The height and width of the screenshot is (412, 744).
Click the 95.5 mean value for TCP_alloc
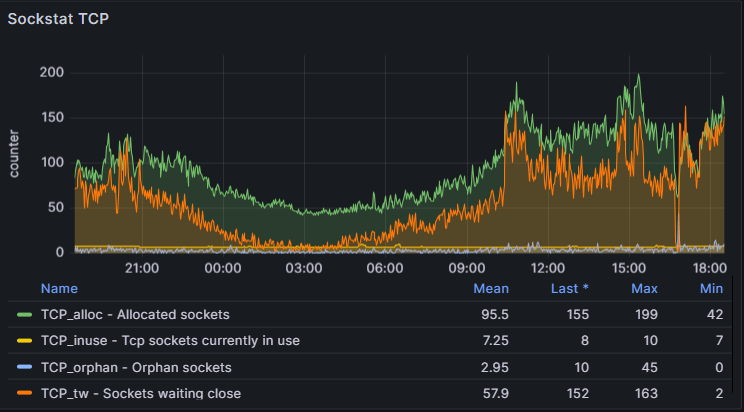(x=494, y=314)
